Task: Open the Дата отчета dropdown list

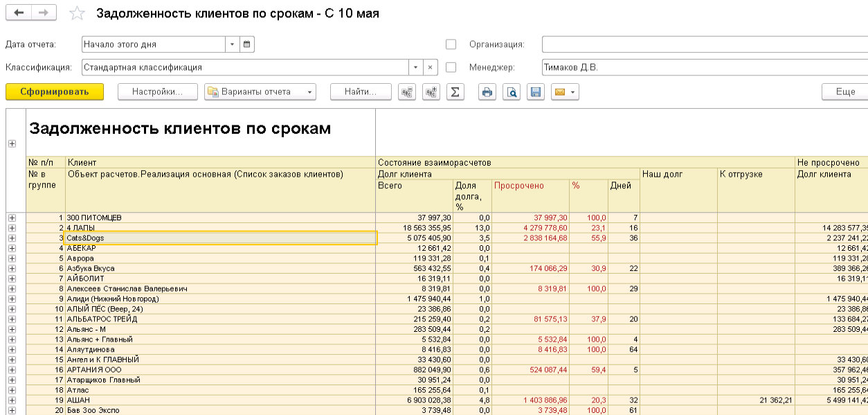Action: [x=232, y=44]
